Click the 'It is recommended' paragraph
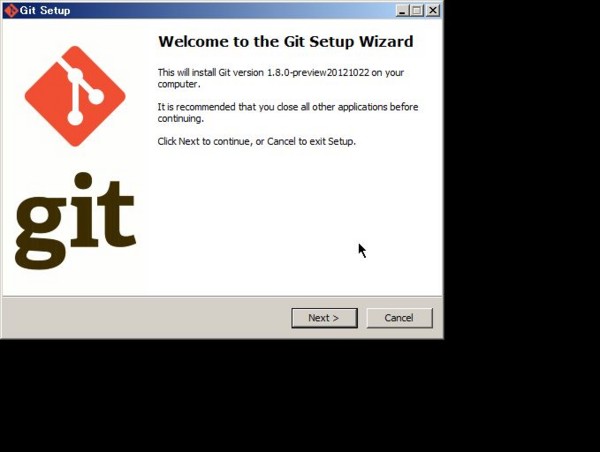Image resolution: width=600 pixels, height=452 pixels. pos(288,113)
